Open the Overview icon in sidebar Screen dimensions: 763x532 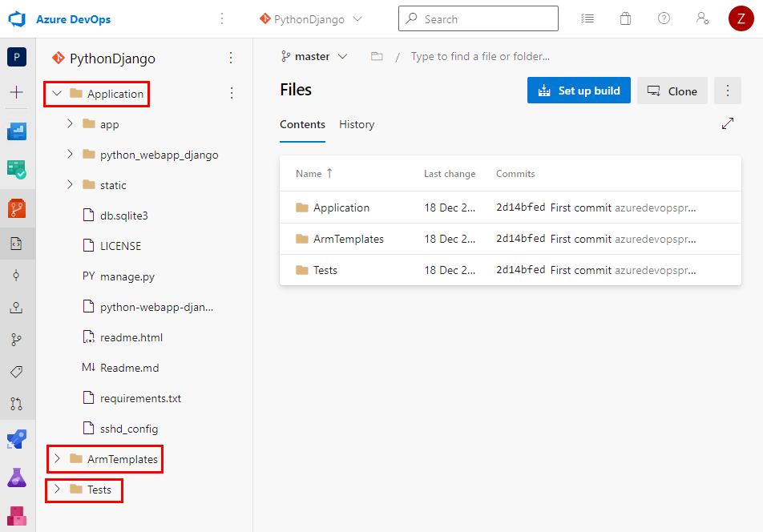pos(17,131)
